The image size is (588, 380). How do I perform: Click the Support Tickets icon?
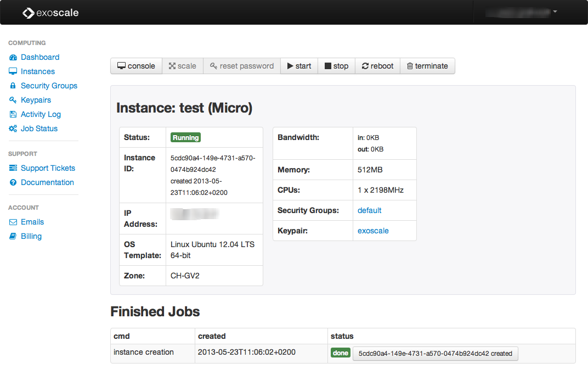tap(13, 169)
